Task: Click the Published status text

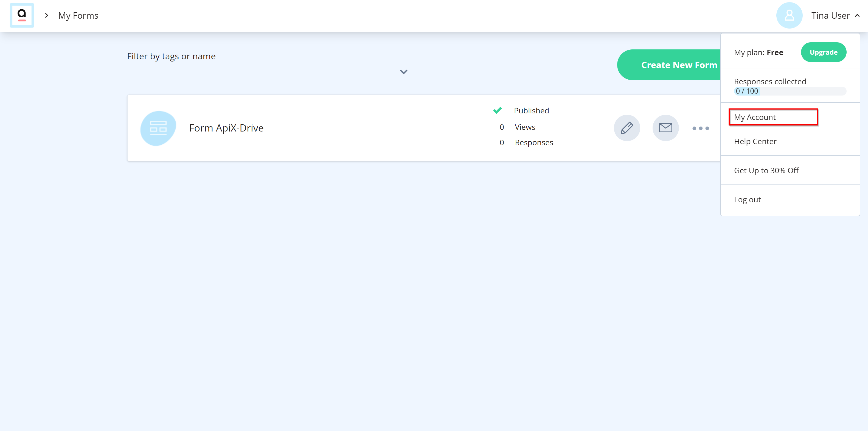Action: [x=531, y=111]
